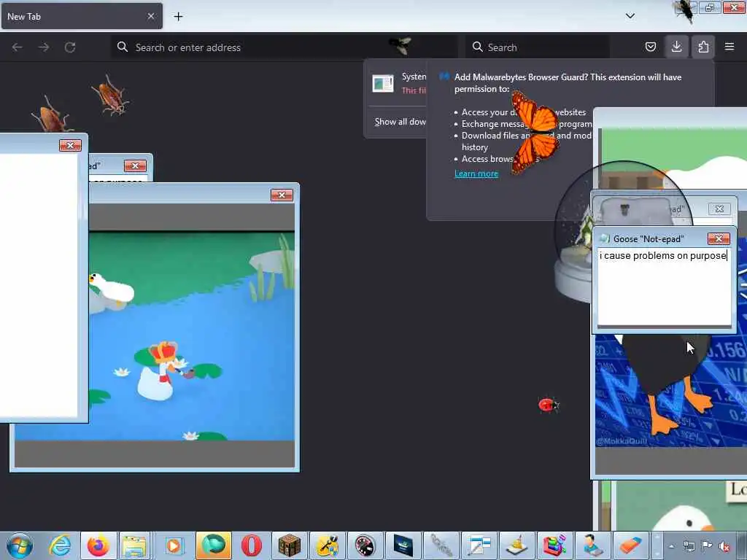The height and width of the screenshot is (560, 747).
Task: Open the WinRAR books taskbar icon
Action: point(554,545)
